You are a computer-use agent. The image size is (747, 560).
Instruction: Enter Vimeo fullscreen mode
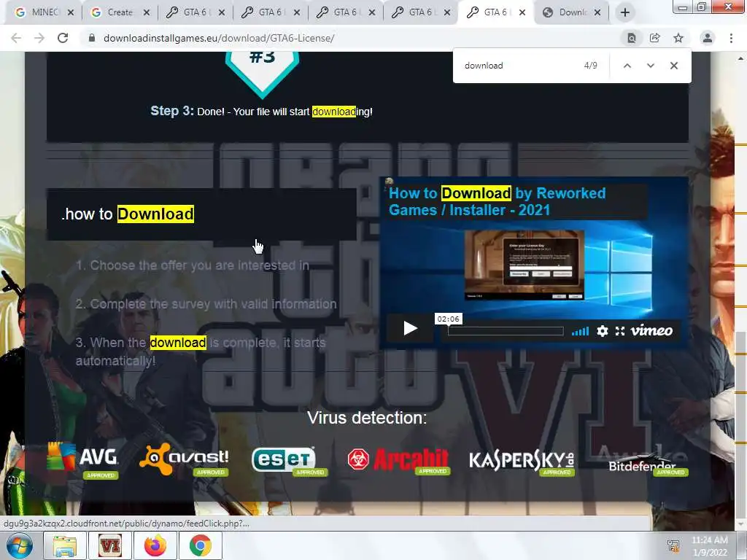tap(620, 331)
